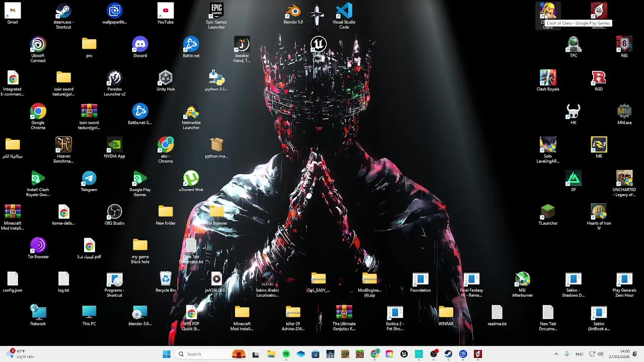644x362 pixels.
Task: Select the MSI Afterburner desktop icon
Action: click(x=522, y=285)
